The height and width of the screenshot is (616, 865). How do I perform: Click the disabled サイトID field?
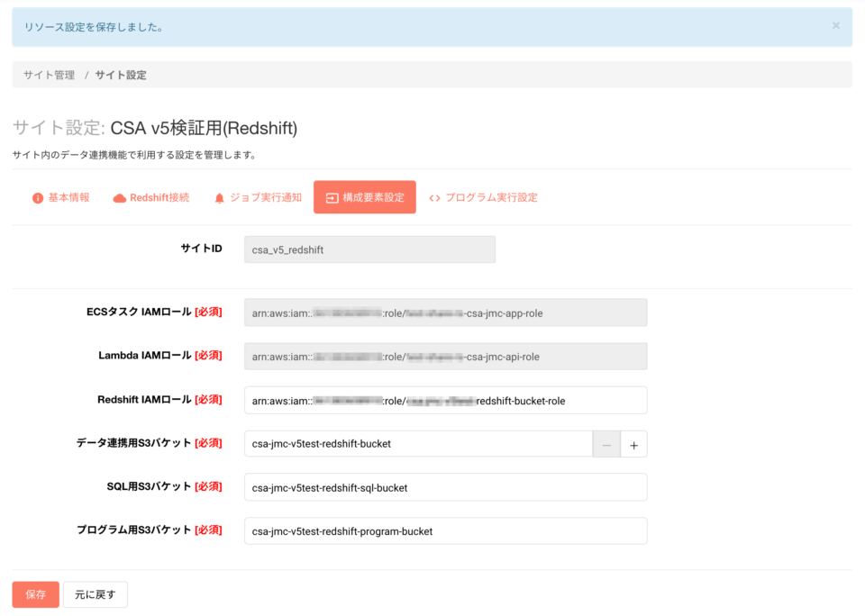[369, 249]
